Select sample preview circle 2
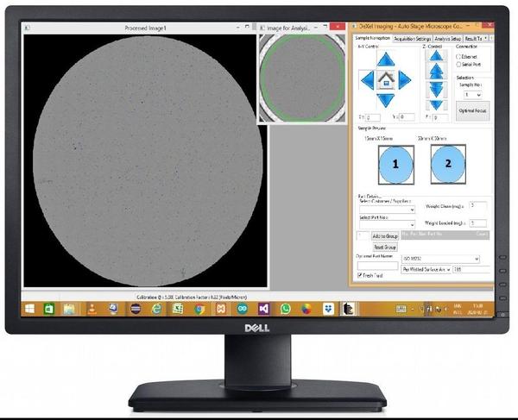The width and height of the screenshot is (518, 420). (448, 164)
